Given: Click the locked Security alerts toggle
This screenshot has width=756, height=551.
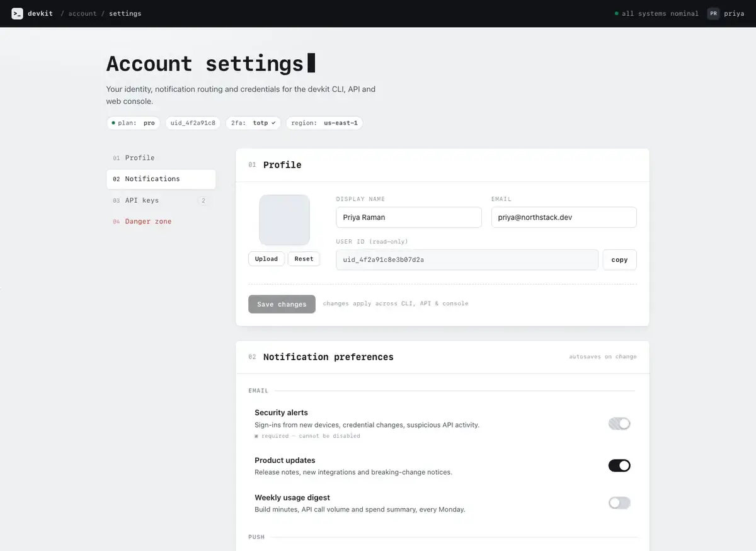Looking at the screenshot, I should click(x=619, y=424).
